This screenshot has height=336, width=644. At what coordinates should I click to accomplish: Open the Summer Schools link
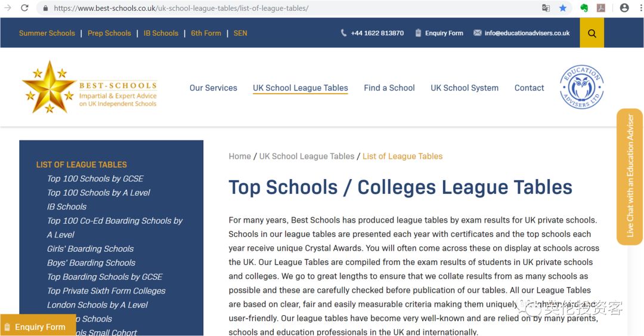coord(47,33)
